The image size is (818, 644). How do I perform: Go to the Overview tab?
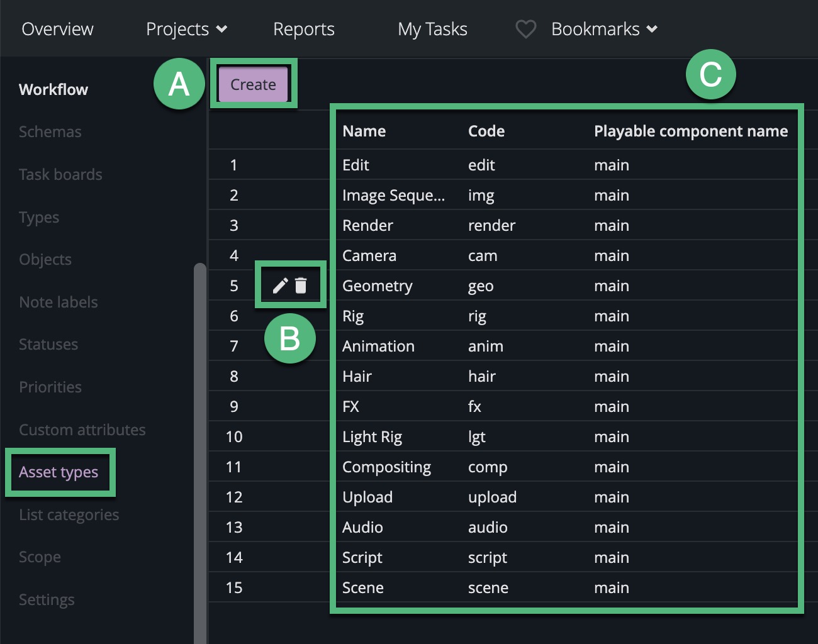pos(57,29)
